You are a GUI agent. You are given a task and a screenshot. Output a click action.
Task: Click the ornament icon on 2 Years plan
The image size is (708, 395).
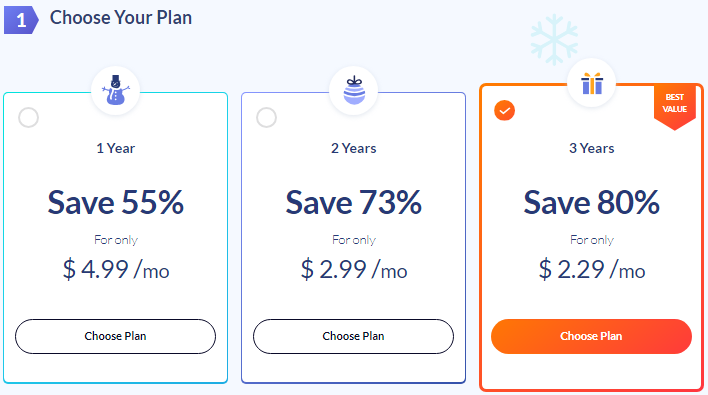pyautogui.click(x=354, y=90)
